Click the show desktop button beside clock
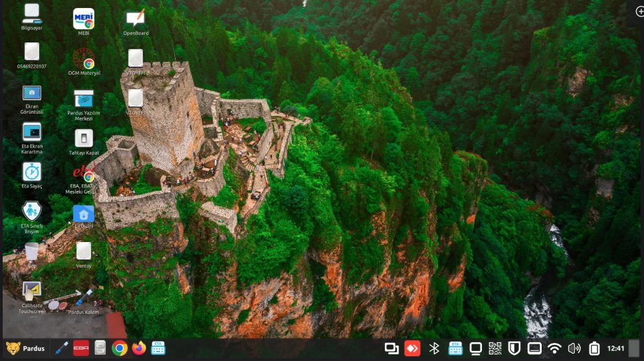The height and width of the screenshot is (361, 644). click(x=635, y=349)
